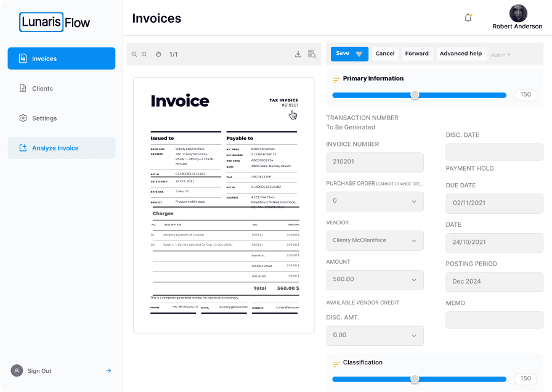Click the Analyze Invoice upload icon
552x392 pixels.
click(23, 148)
